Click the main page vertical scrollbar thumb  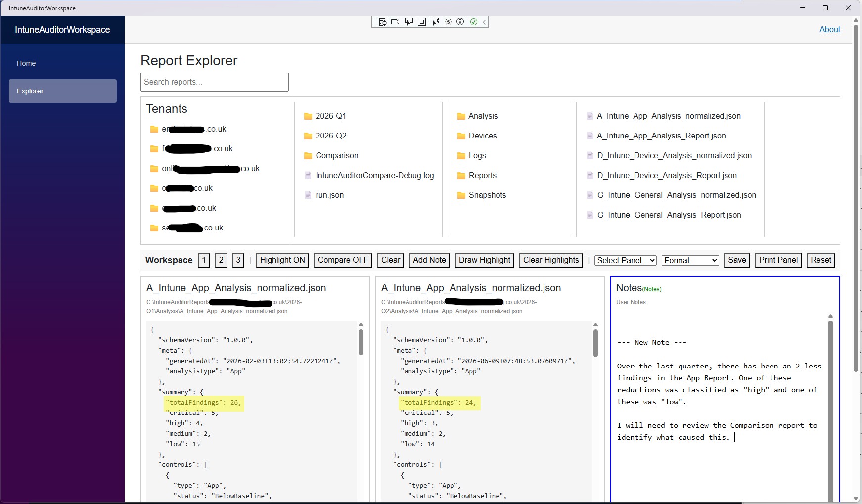856,198
